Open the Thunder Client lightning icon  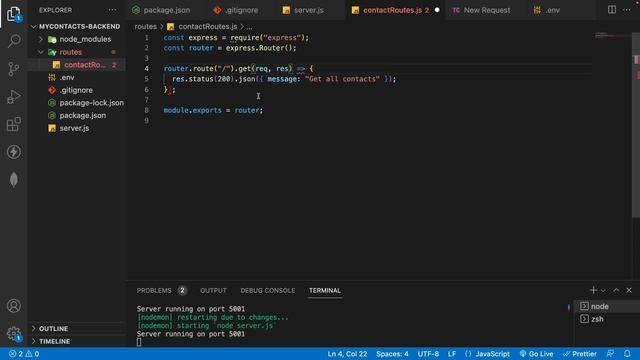(x=13, y=152)
